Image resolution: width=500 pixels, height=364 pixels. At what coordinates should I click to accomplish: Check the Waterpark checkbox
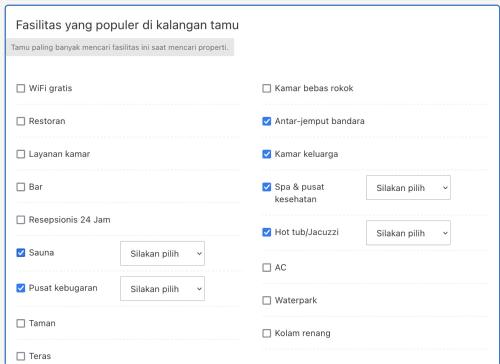point(267,300)
